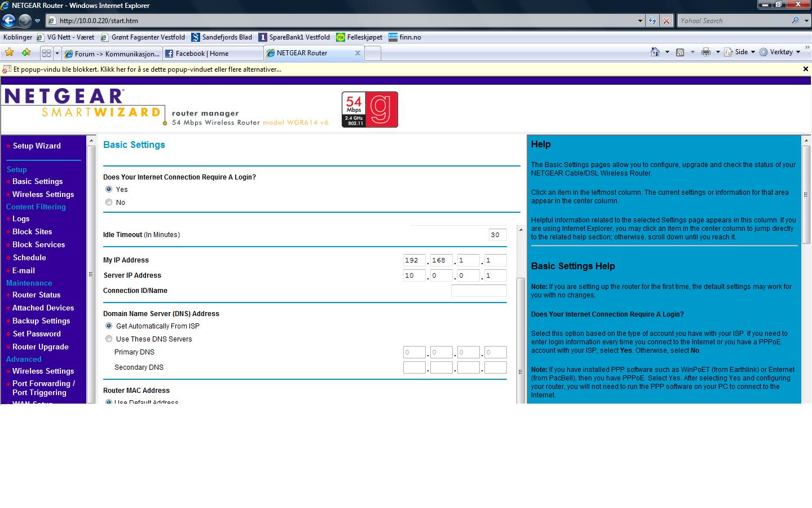This screenshot has height=508, width=812.
Task: Open Print options dropdown arrow
Action: (x=718, y=52)
